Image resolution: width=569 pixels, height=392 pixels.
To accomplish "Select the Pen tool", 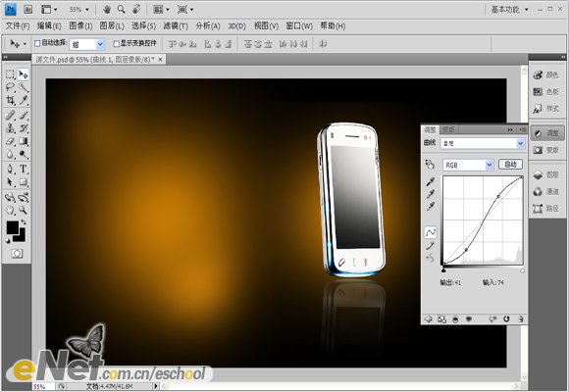I will tap(10, 169).
